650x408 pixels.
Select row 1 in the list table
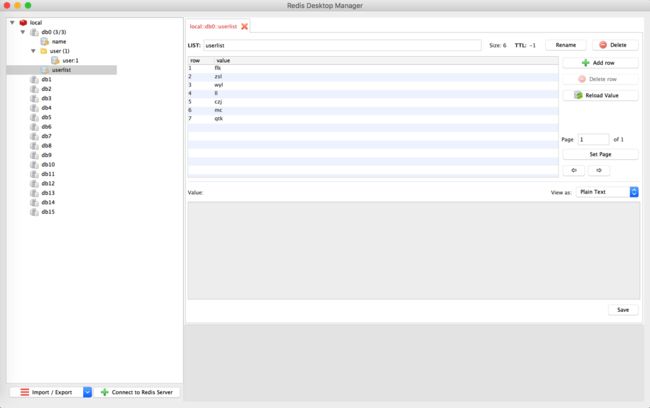pyautogui.click(x=373, y=68)
